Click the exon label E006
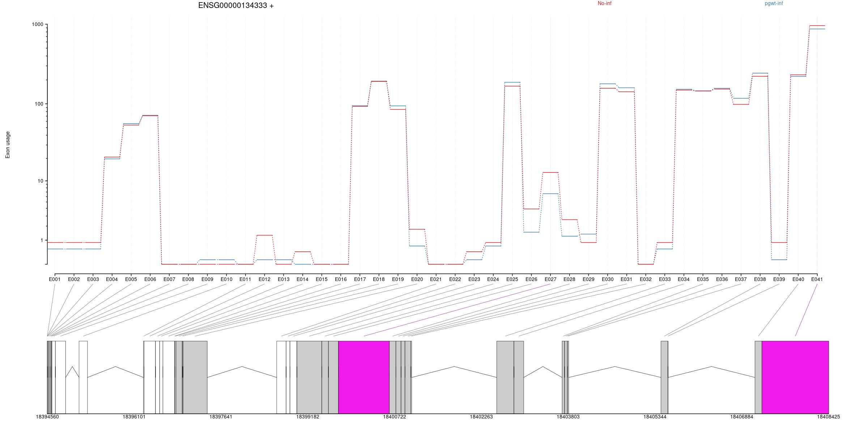This screenshot has width=868, height=434. pos(150,279)
